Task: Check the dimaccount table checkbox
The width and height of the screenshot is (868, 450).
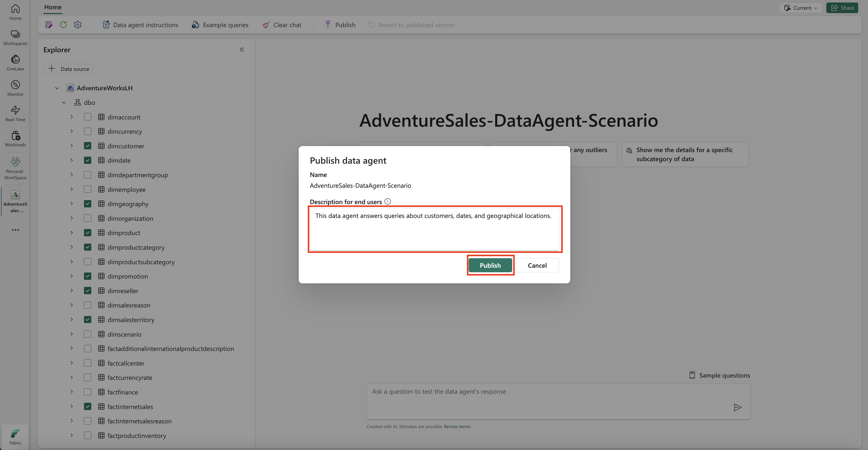Action: tap(88, 117)
